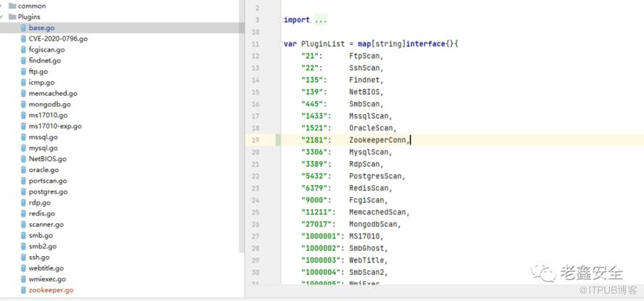
Task: Click the Go file icon beside redis.go
Action: (23, 213)
